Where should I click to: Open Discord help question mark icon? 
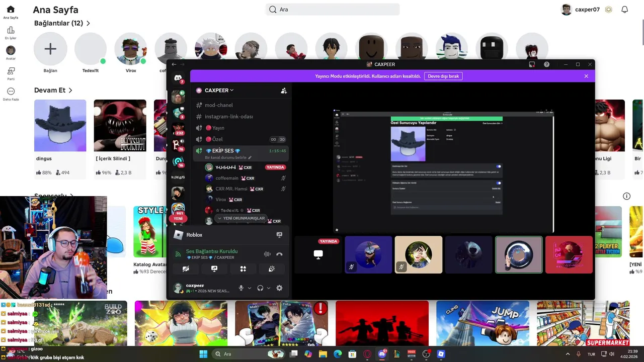pyautogui.click(x=546, y=64)
